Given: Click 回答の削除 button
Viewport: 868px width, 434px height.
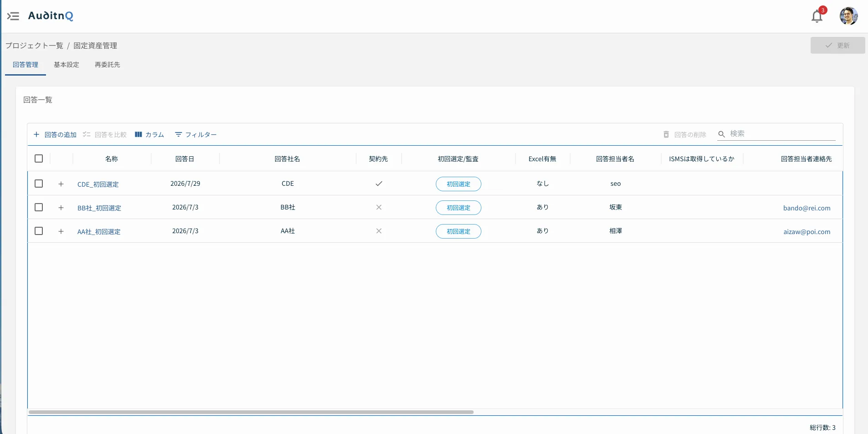Looking at the screenshot, I should (684, 135).
